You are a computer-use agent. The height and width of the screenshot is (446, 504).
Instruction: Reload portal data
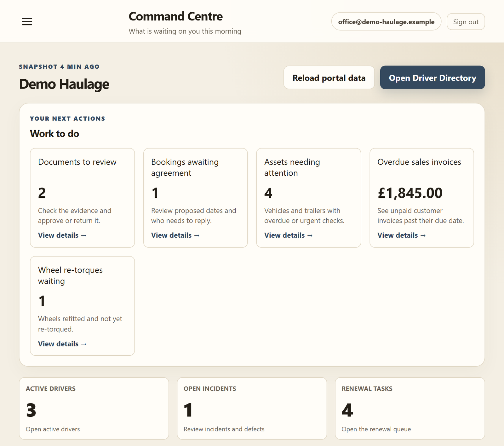point(329,78)
